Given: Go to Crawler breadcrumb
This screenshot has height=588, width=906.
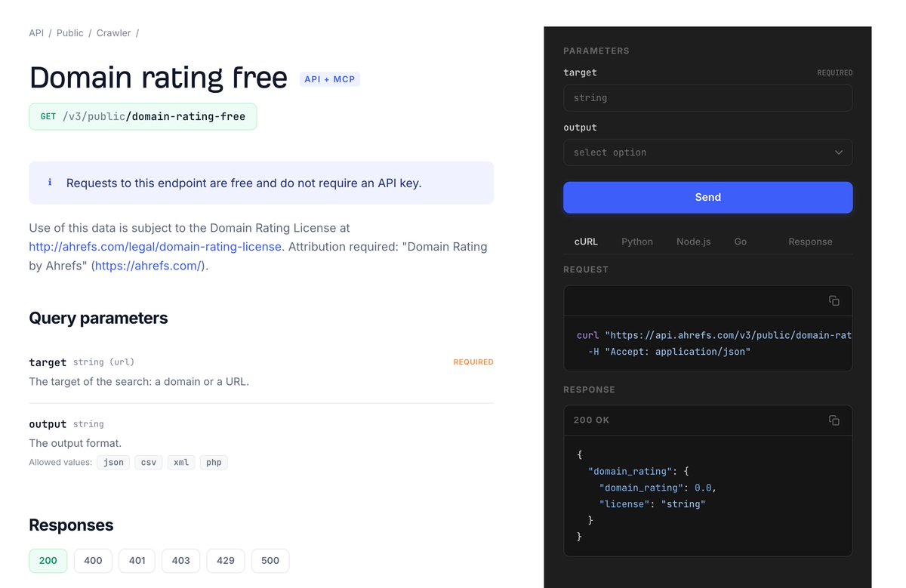Looking at the screenshot, I should 114,33.
